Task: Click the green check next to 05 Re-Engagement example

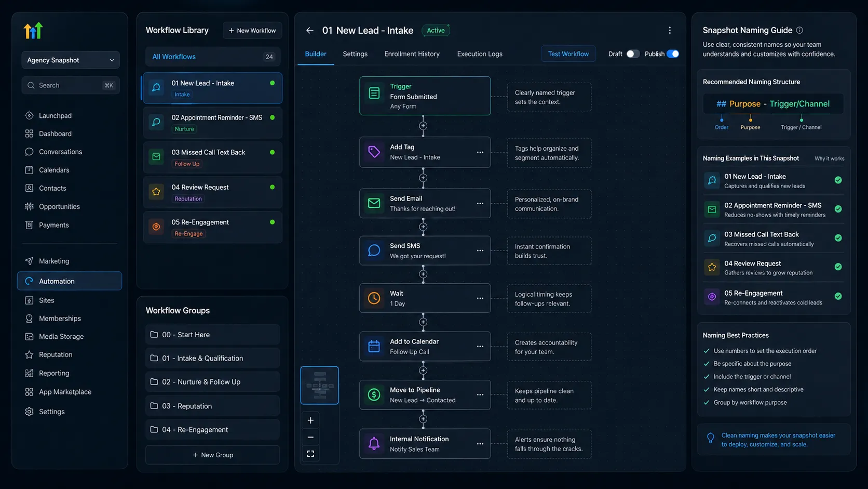Action: [838, 296]
